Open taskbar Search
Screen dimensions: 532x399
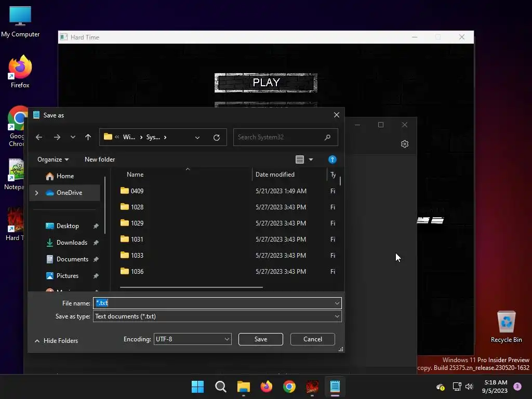tap(220, 387)
